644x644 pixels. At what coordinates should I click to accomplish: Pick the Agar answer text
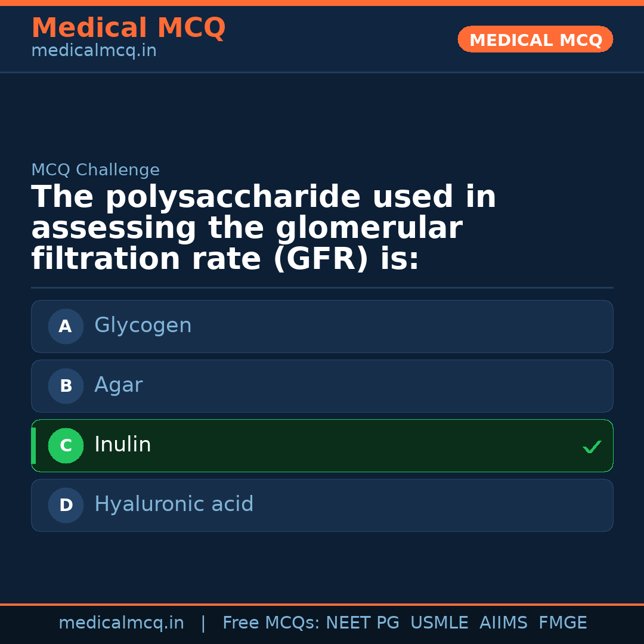pos(118,385)
